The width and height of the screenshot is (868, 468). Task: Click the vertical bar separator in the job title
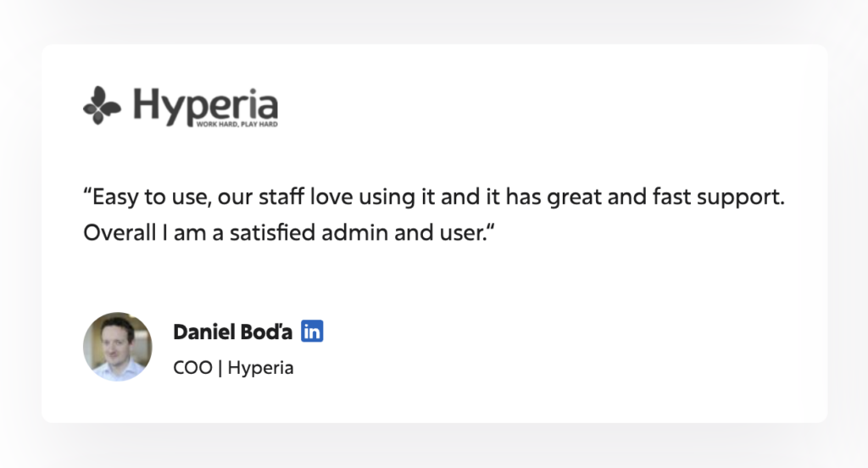coord(219,368)
